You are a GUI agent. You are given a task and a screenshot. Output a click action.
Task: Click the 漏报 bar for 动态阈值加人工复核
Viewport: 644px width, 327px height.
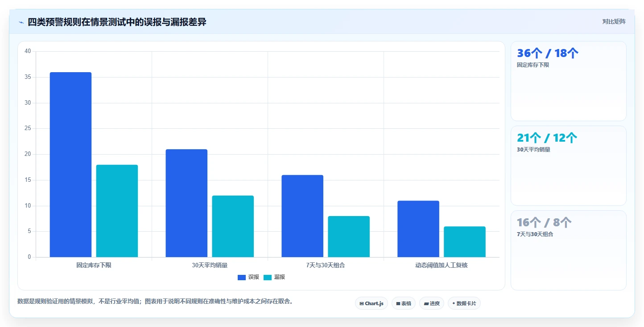[465, 242]
